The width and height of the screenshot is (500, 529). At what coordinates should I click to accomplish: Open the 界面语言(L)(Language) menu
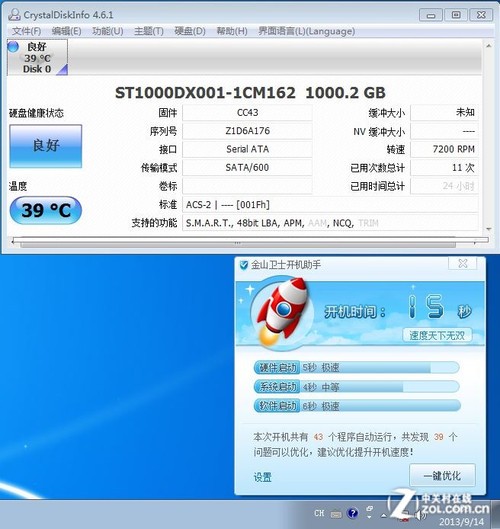(306, 31)
